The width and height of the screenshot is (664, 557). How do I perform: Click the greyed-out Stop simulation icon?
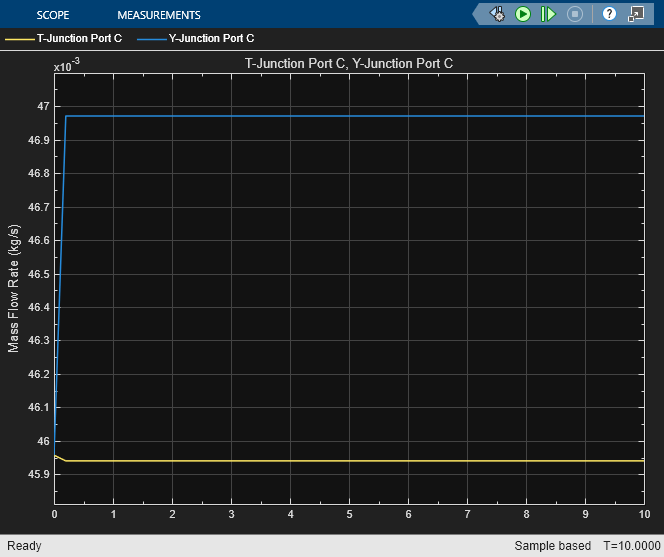[x=574, y=14]
